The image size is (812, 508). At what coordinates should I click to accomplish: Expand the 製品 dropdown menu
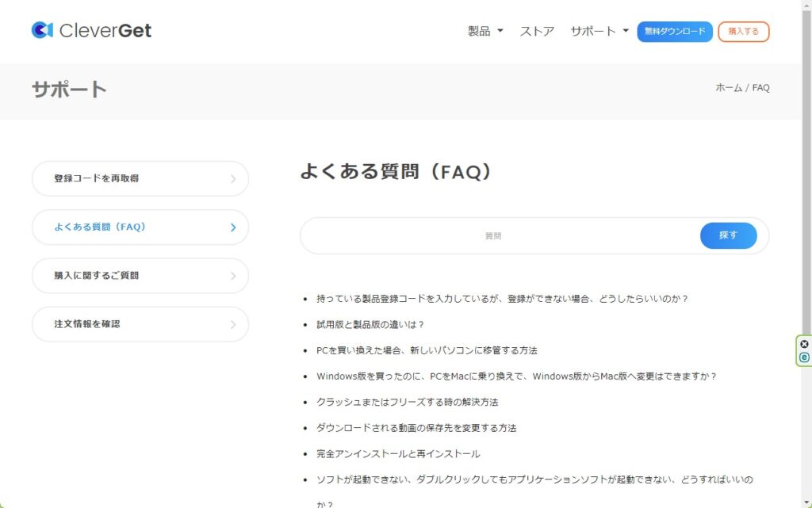(x=485, y=32)
